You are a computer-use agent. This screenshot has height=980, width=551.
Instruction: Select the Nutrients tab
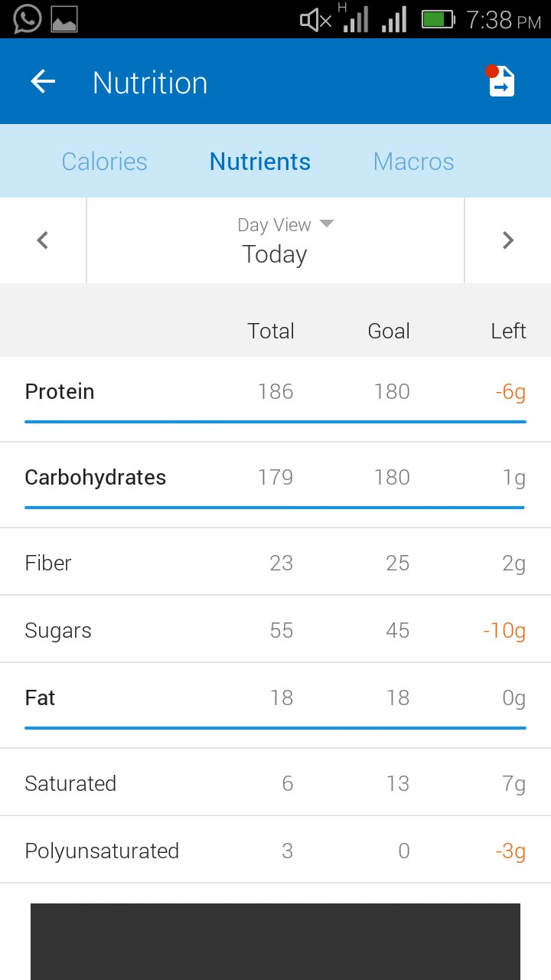coord(260,162)
